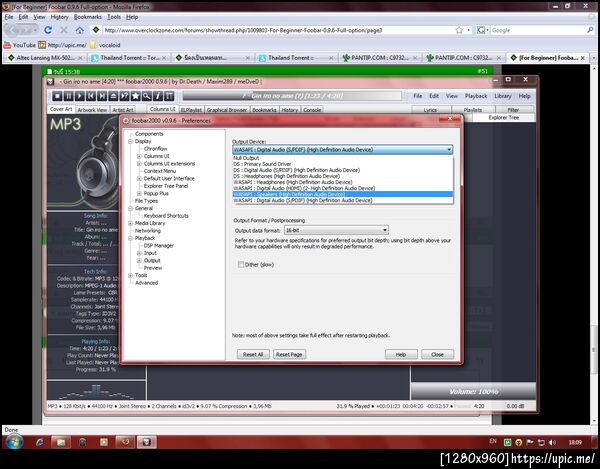Screen dimensions: 600x469
Task: Open the Output data format dropdown
Action: pos(336,230)
